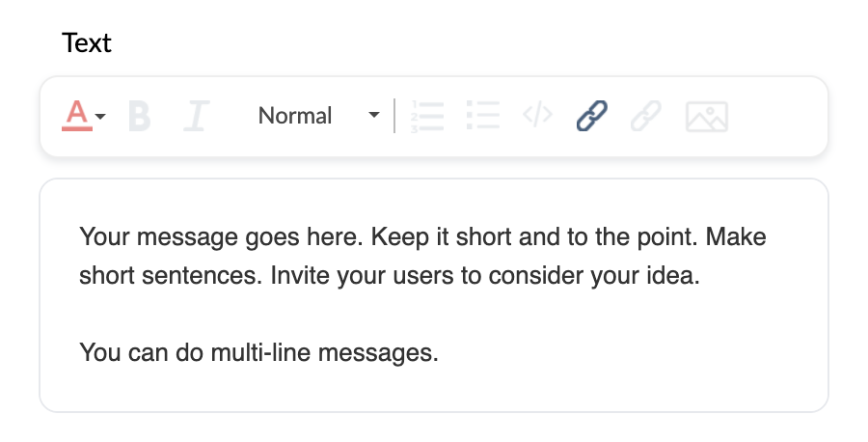Click the Text field label

point(87,42)
